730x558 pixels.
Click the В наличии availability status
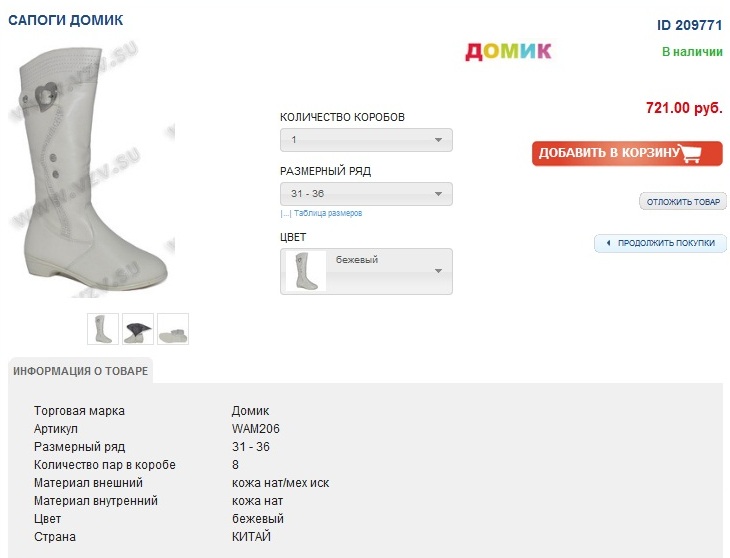[692, 52]
